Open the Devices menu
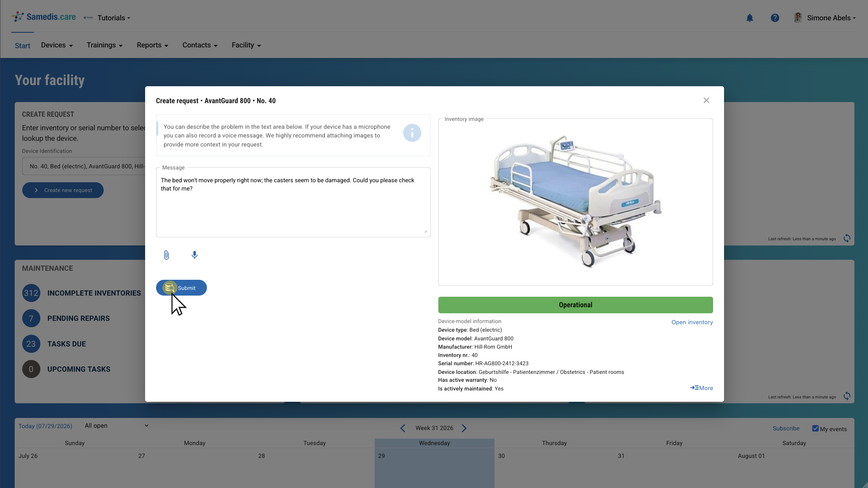This screenshot has height=488, width=868. pyautogui.click(x=57, y=45)
